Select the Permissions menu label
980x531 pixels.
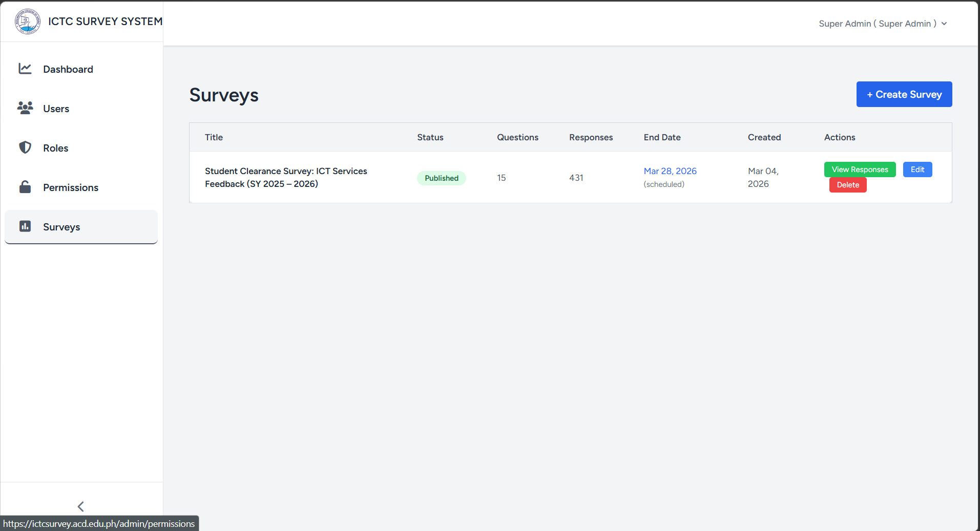click(x=71, y=187)
